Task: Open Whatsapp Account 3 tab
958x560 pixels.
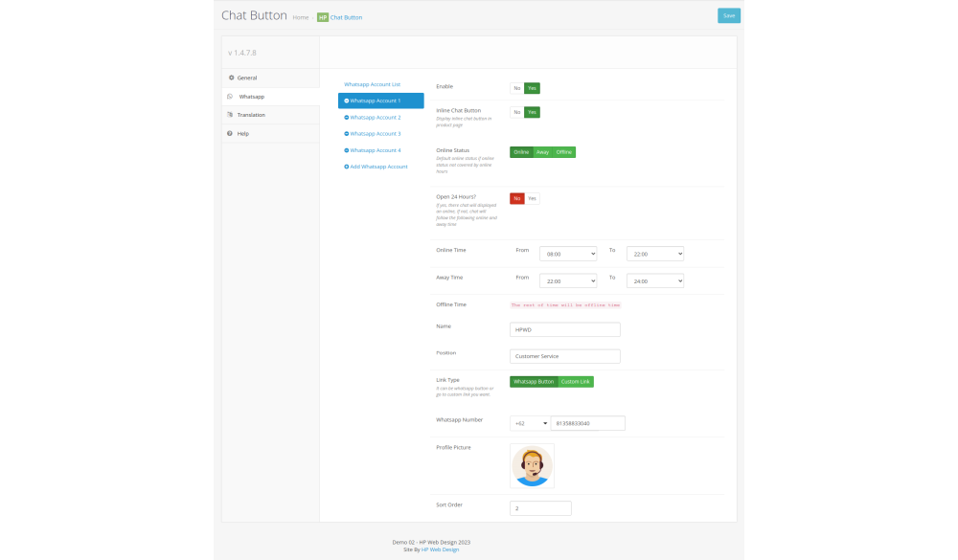Action: tap(375, 134)
